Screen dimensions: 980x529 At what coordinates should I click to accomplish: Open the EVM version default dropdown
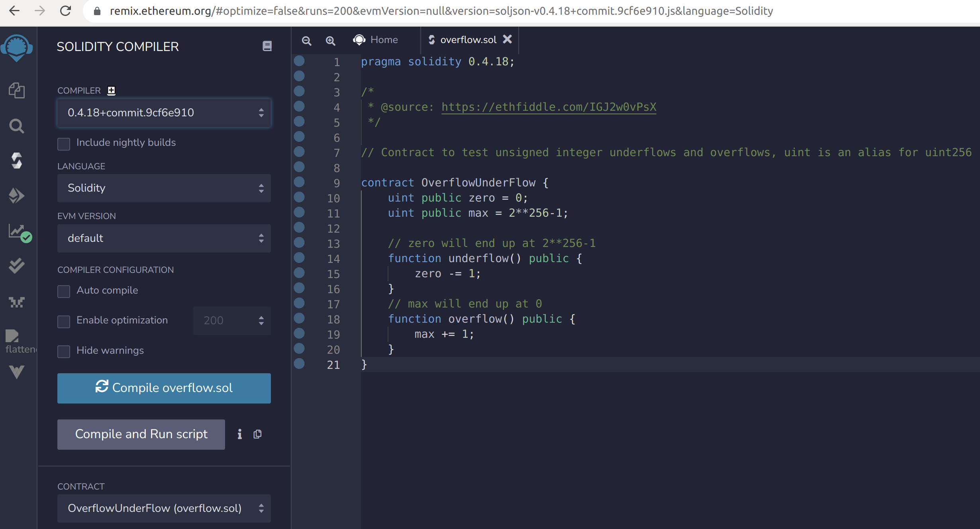(164, 238)
